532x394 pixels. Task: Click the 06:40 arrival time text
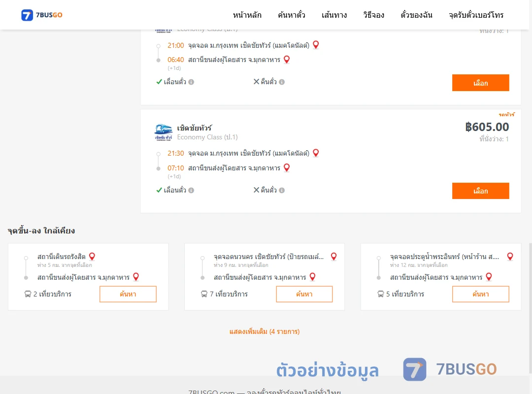[x=176, y=60]
